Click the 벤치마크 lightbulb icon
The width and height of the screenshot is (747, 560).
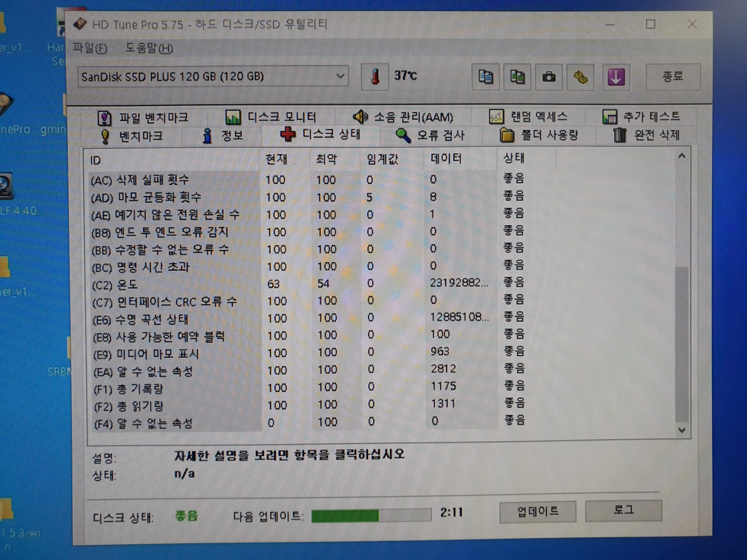105,136
